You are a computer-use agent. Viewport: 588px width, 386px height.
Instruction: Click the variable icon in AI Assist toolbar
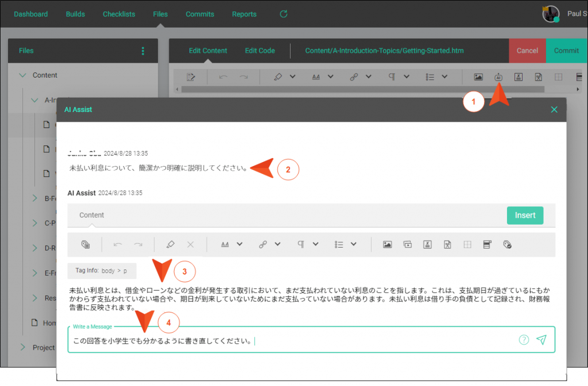click(427, 245)
